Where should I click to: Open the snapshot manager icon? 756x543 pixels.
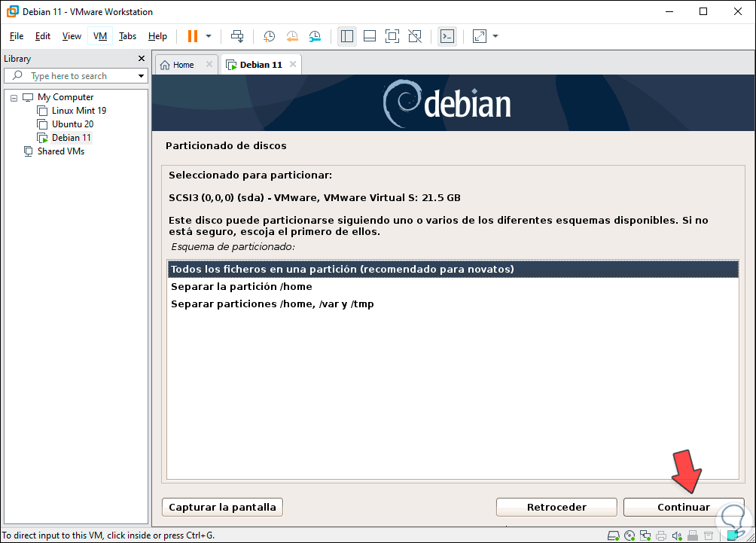pyautogui.click(x=315, y=36)
